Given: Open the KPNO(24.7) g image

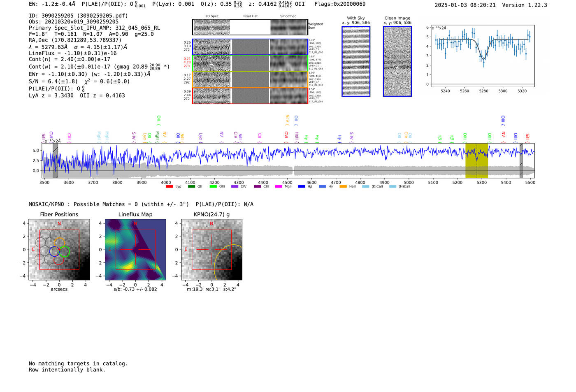Looking at the screenshot, I should 212,250.
